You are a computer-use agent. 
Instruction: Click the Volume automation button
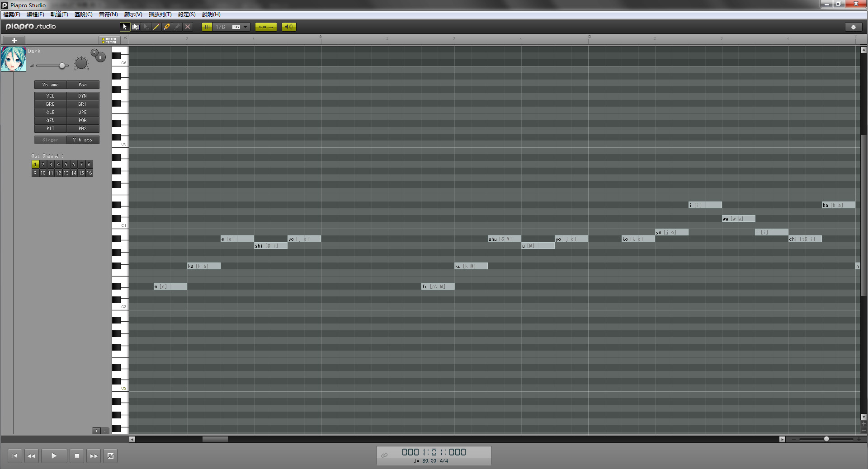click(50, 84)
